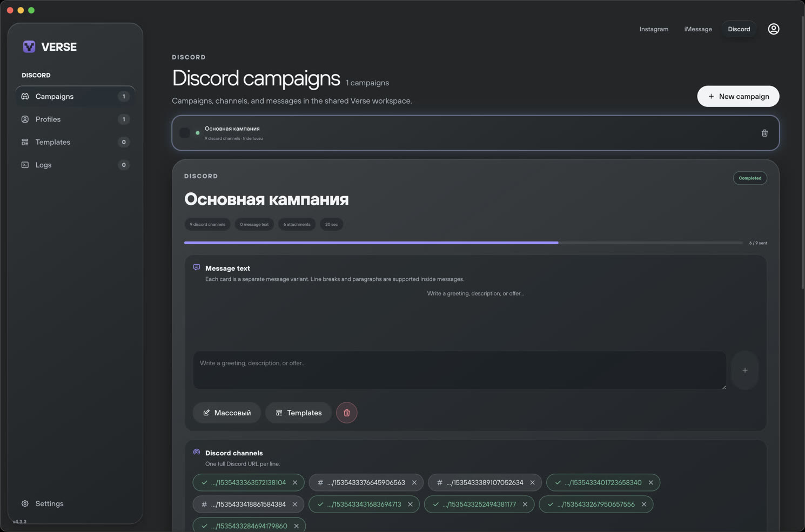Click the red trash button beside Templates
The image size is (805, 532).
[347, 413]
